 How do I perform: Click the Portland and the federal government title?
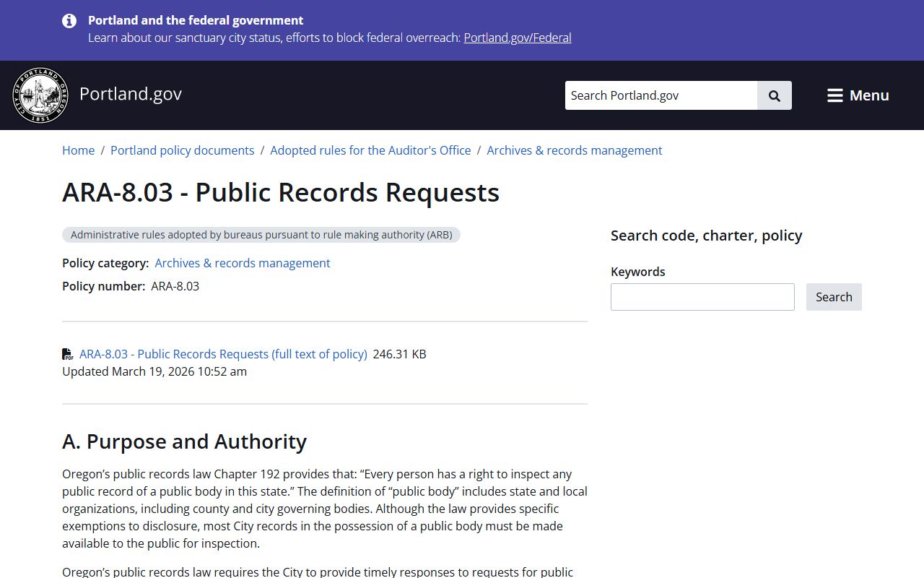pyautogui.click(x=196, y=20)
